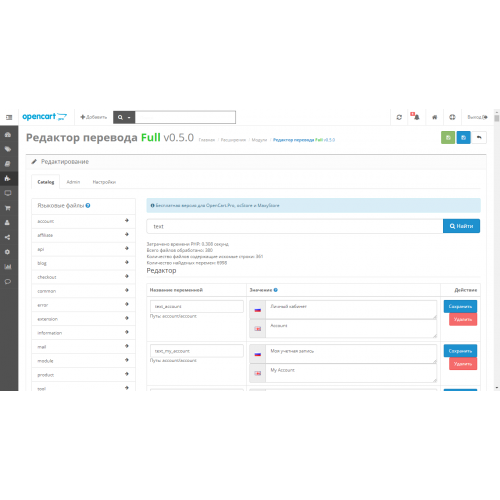Click the text_account variable name field
This screenshot has height=500, width=500.
pos(197,306)
